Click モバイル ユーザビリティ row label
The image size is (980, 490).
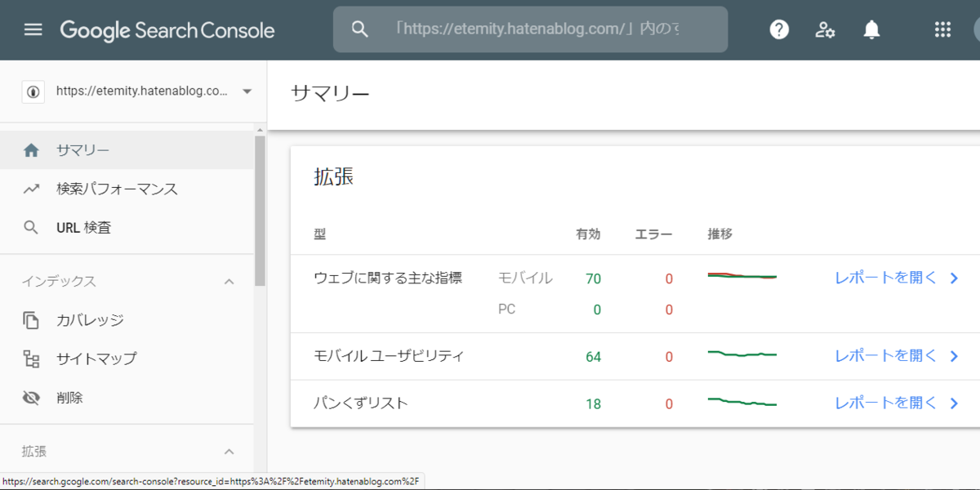click(x=389, y=356)
